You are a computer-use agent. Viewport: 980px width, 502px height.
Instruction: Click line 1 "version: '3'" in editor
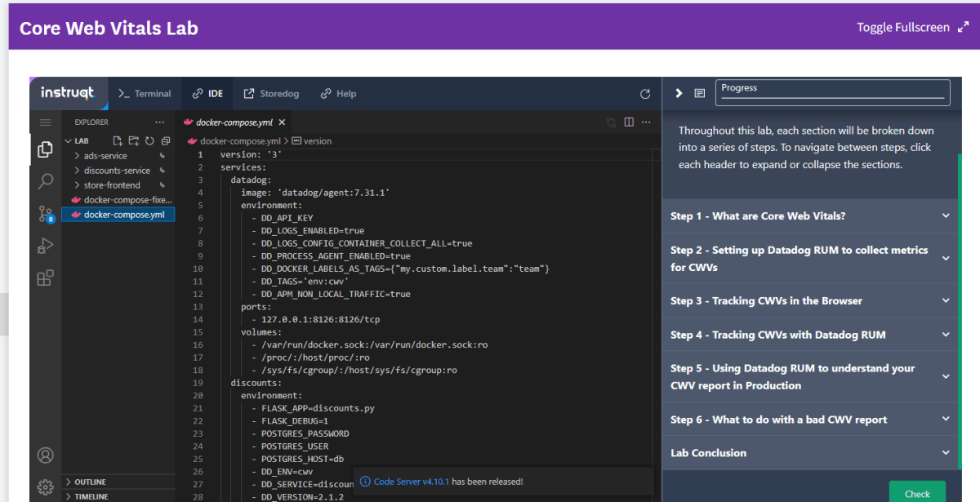click(x=251, y=154)
